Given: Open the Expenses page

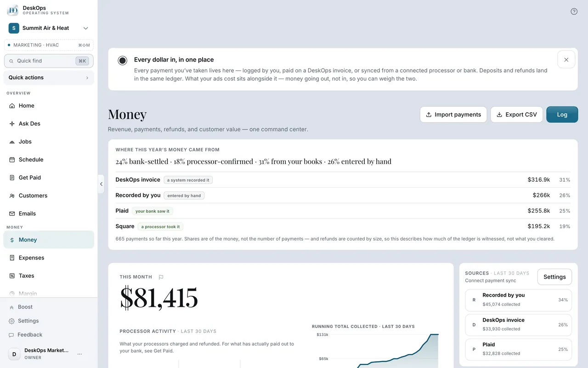Looking at the screenshot, I should [49, 258].
